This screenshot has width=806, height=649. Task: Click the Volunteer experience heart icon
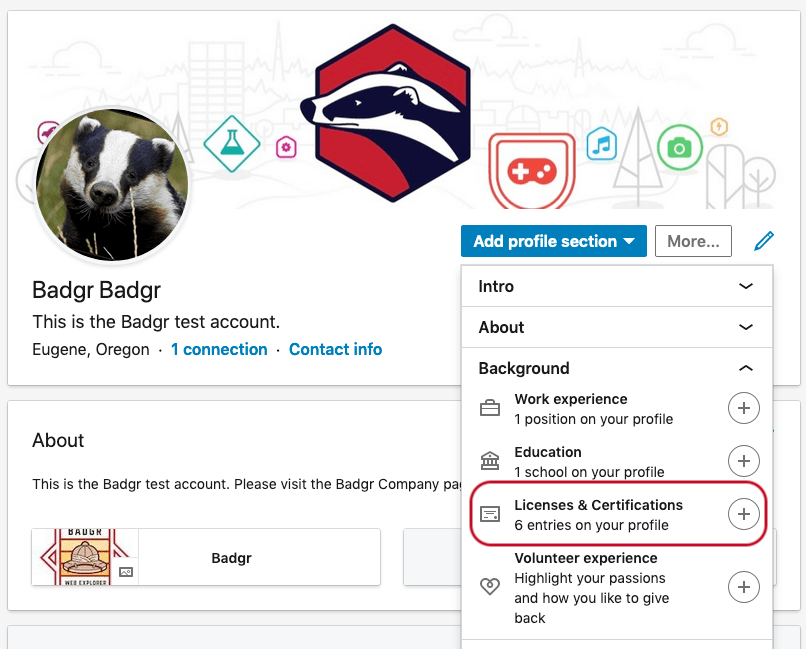(x=490, y=586)
